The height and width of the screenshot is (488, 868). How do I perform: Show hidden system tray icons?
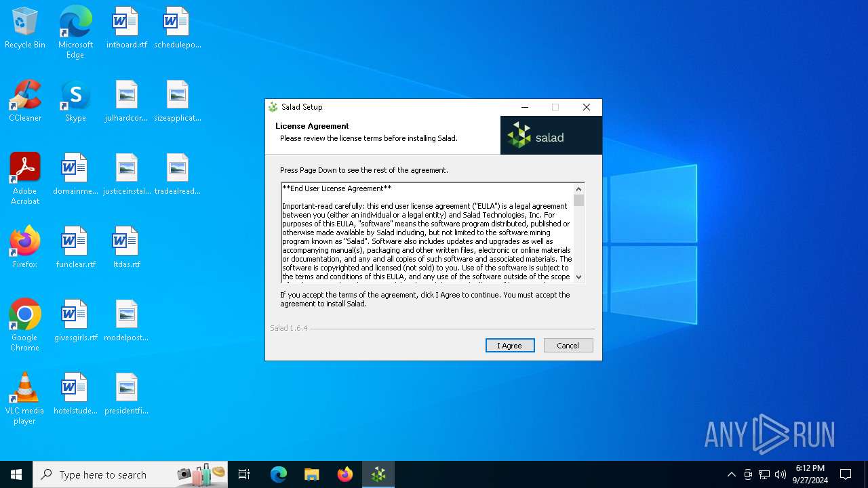pyautogui.click(x=731, y=474)
